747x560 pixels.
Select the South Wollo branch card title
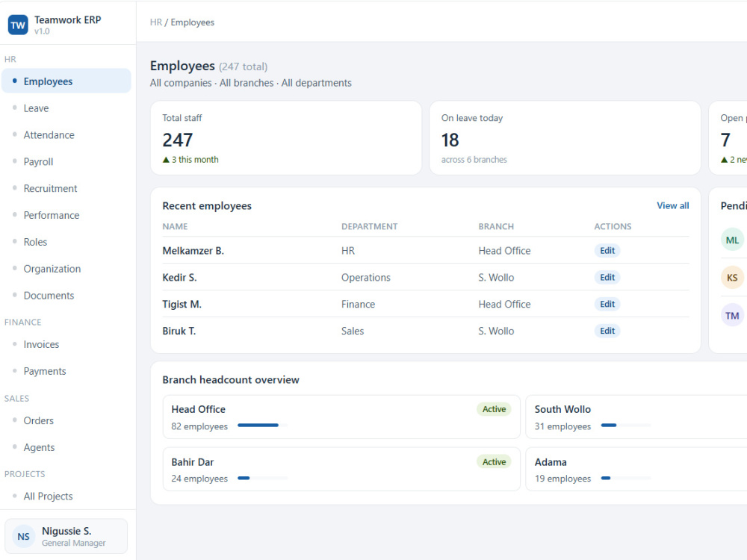click(x=562, y=409)
